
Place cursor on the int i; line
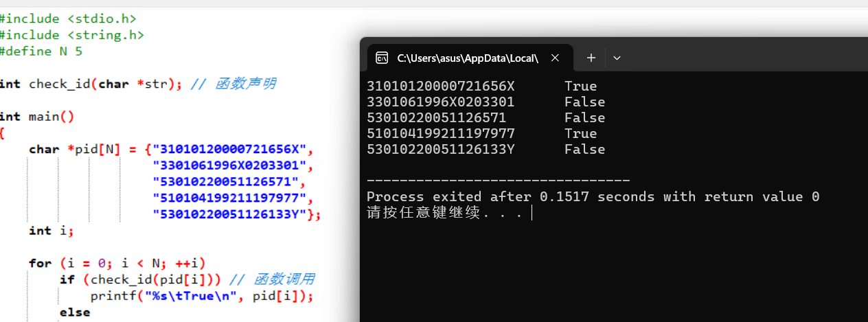click(x=50, y=231)
